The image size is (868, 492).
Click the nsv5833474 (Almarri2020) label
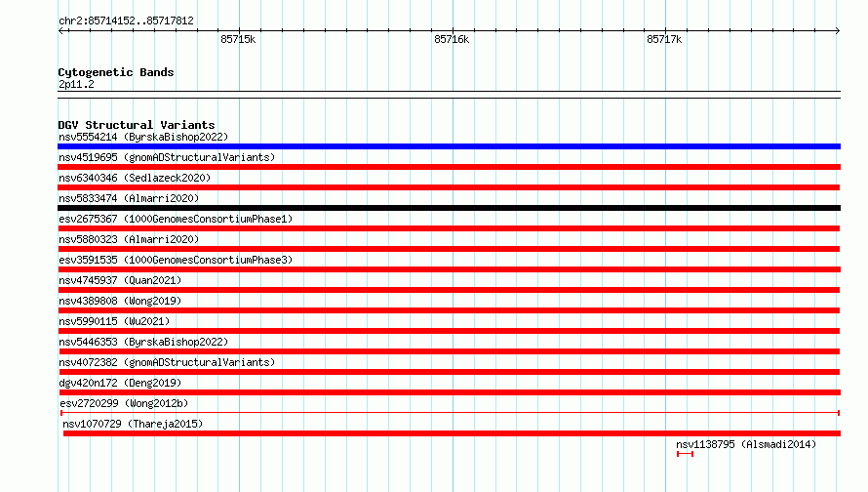[x=129, y=198]
